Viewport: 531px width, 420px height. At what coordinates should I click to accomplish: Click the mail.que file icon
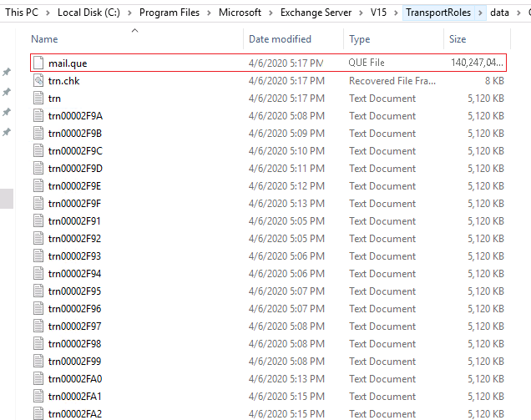click(38, 63)
